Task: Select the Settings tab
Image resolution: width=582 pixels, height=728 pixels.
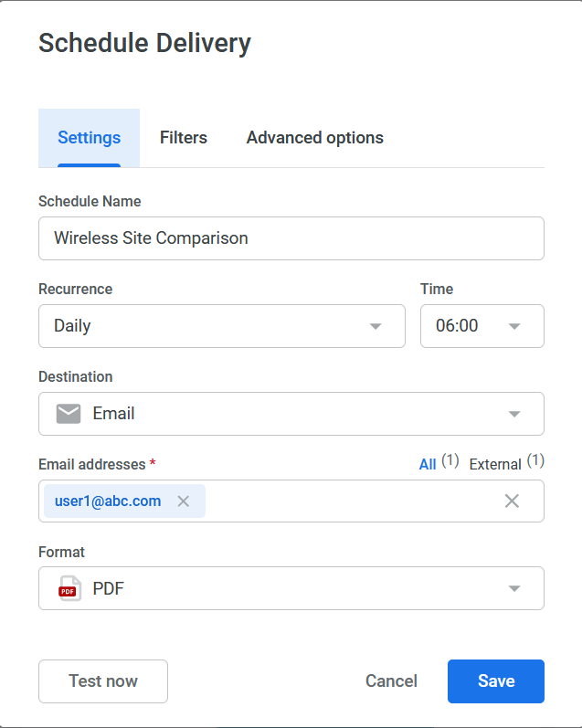Action: pos(90,138)
